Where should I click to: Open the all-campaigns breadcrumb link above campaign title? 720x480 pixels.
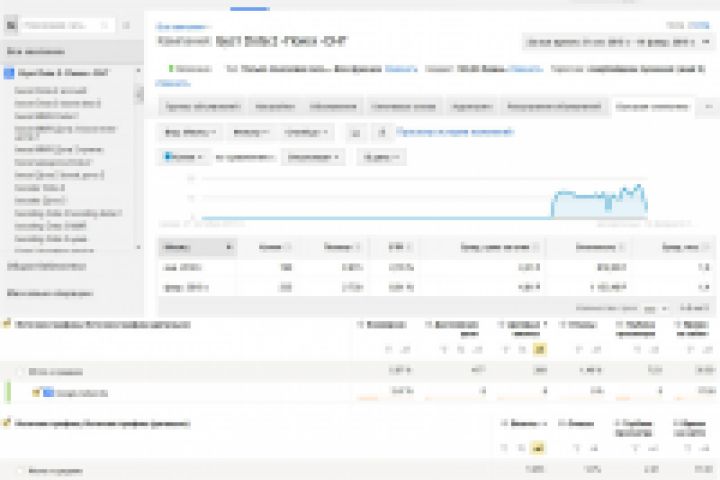point(182,27)
